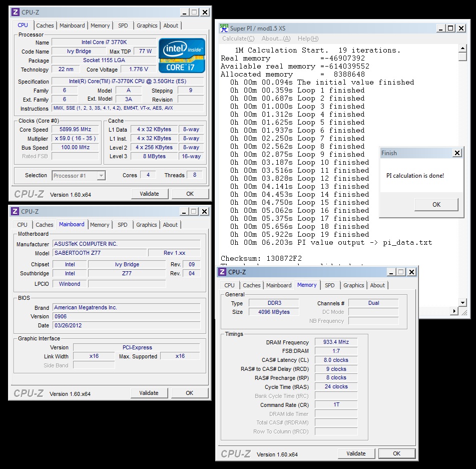Open the Processor #1 selection dropdown
This screenshot has height=469, width=476.
[101, 175]
